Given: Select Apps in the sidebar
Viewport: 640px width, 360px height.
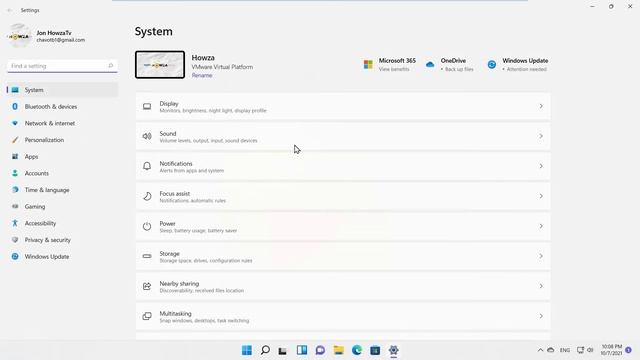Looking at the screenshot, I should coord(62,157).
